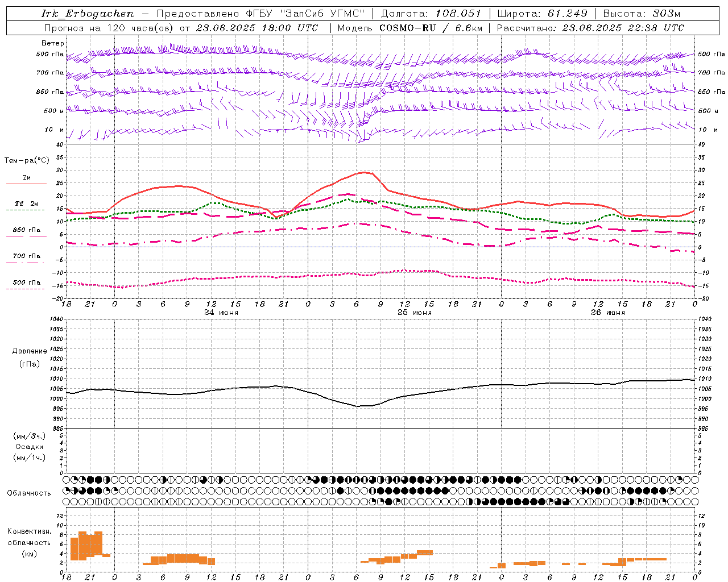Click the '850 гПа' temperature legend label
This screenshot has height=582, width=728.
[x=27, y=230]
